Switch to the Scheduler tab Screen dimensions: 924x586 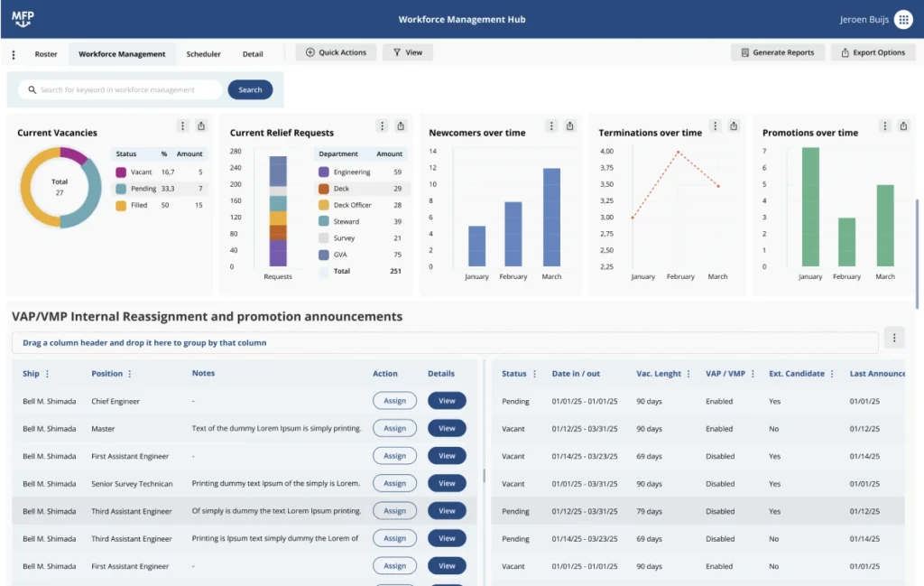[x=203, y=54]
